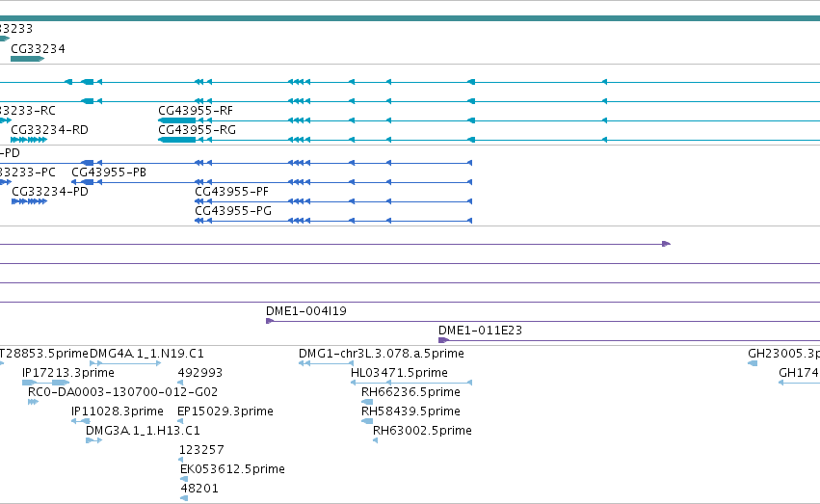
Task: Click the IP17213.3prime EST glyph
Action: pos(45,383)
